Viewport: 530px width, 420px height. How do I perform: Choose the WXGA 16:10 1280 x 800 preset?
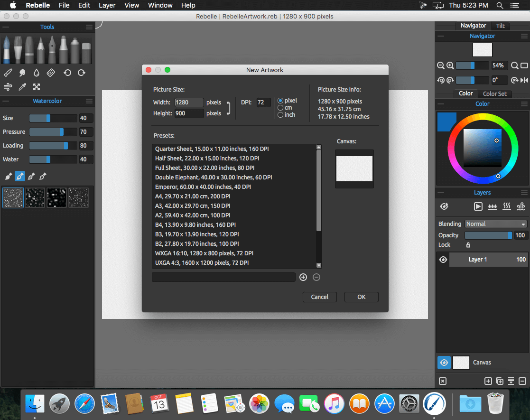(x=234, y=253)
